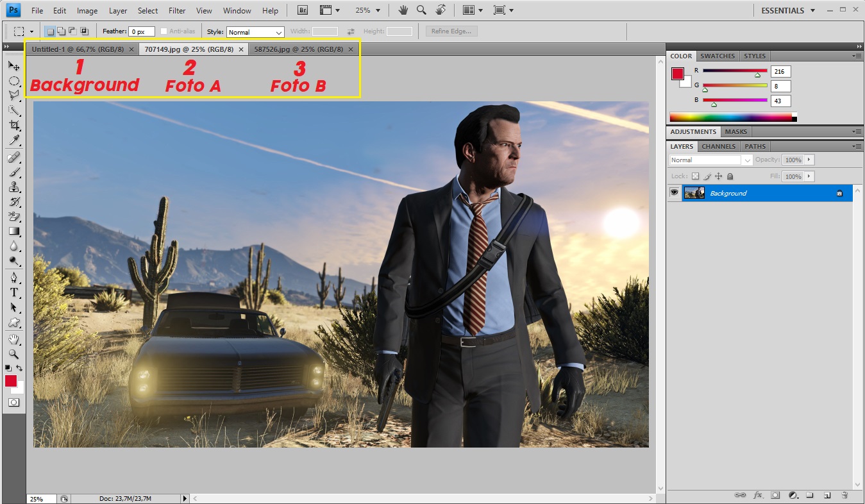Select the Pen tool
This screenshot has height=504, width=865.
point(13,278)
